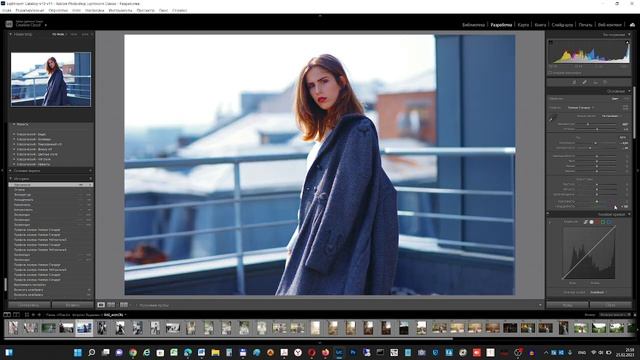Set treatment to Color (Цвет)

point(615,99)
